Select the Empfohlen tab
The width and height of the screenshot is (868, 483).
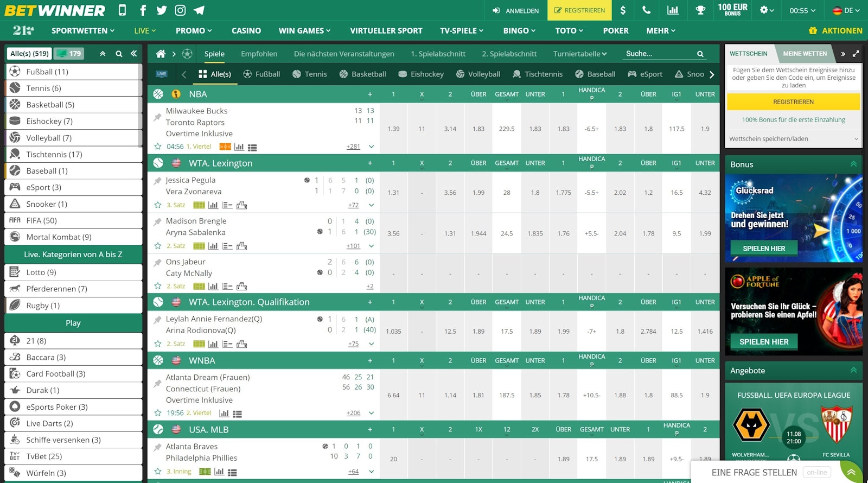tap(259, 54)
